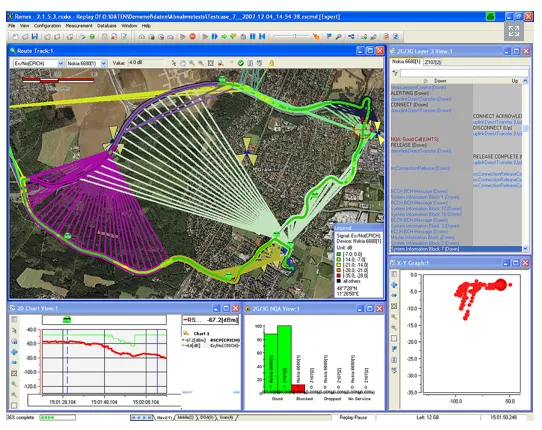
Task: Click the fullscreen expand icon at top right
Action: tap(514, 31)
